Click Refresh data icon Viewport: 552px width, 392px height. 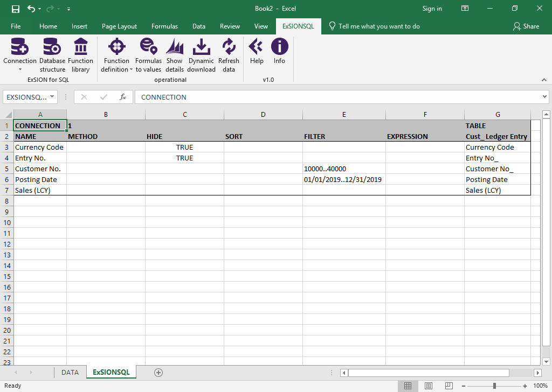[x=229, y=47]
